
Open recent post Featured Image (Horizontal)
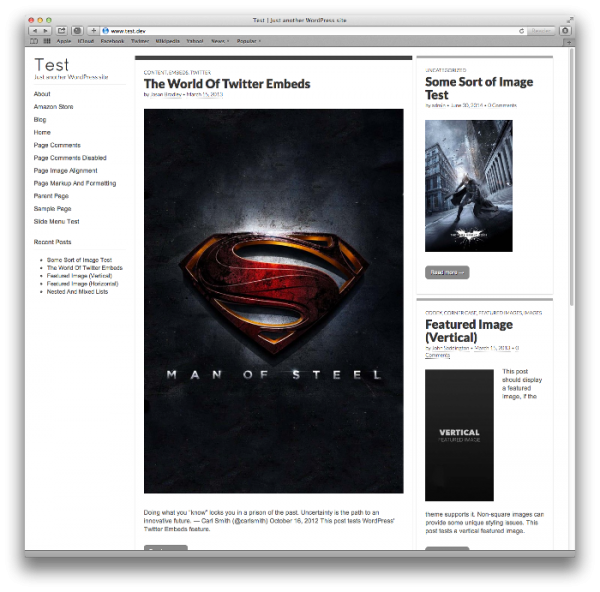pos(82,284)
